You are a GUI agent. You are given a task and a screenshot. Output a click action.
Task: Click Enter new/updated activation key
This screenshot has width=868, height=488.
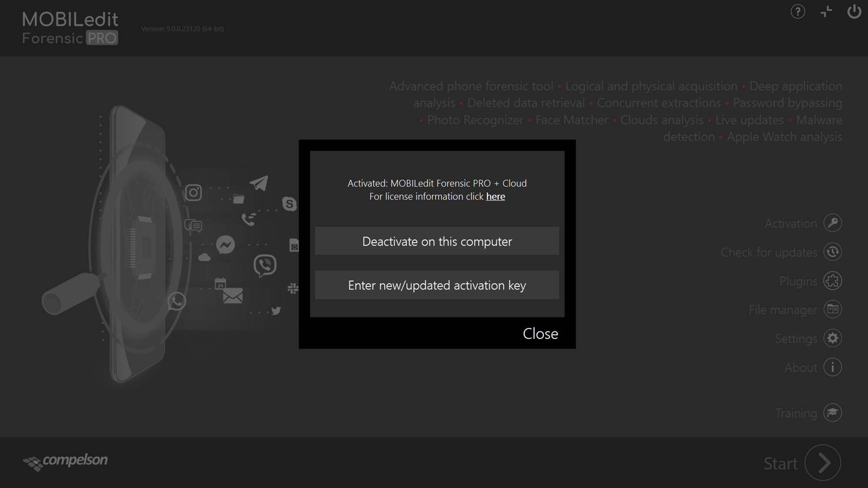tap(437, 285)
